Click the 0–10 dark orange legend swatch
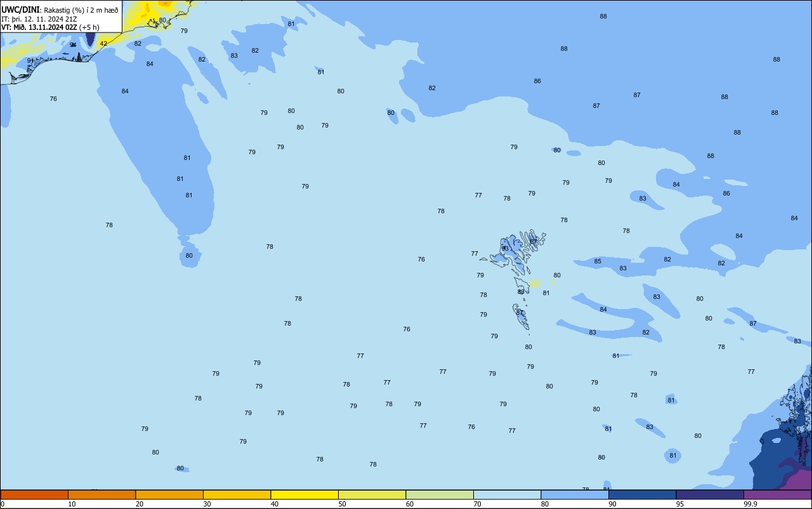Viewport: 812px width, 509px height. pos(34,494)
